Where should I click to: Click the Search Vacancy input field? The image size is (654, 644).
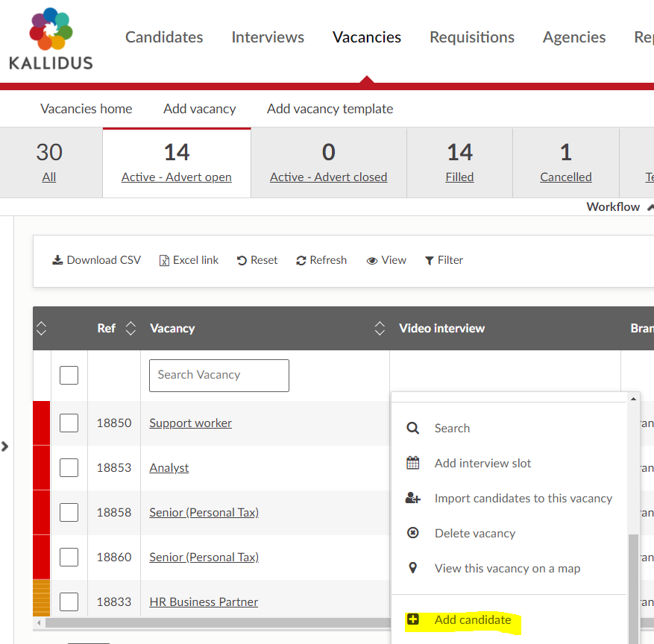(x=218, y=375)
